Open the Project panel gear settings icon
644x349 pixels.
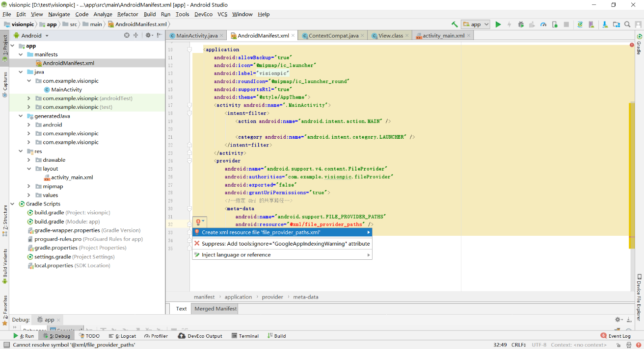click(148, 35)
